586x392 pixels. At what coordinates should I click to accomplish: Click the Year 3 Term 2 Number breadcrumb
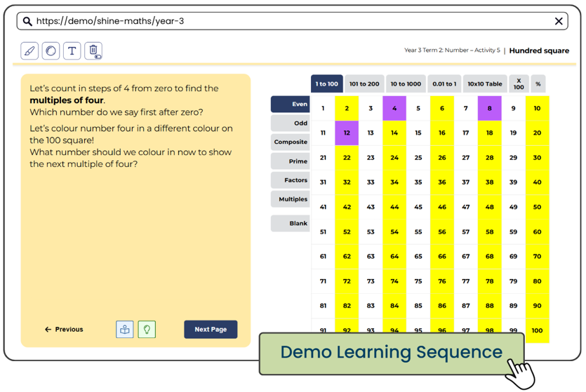coord(452,50)
